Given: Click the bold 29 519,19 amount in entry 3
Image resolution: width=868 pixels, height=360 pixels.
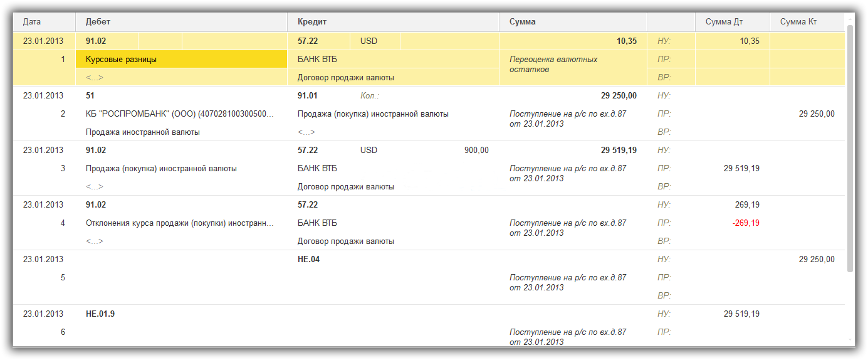Looking at the screenshot, I should [618, 151].
